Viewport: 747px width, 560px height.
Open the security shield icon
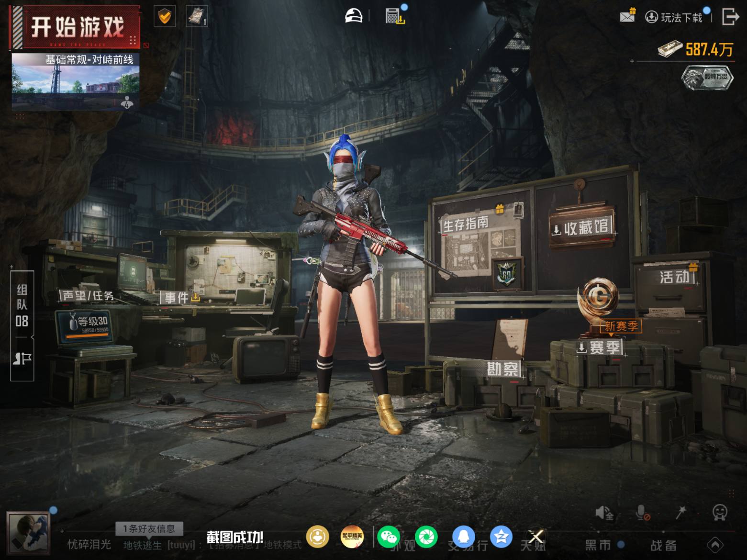tap(165, 17)
